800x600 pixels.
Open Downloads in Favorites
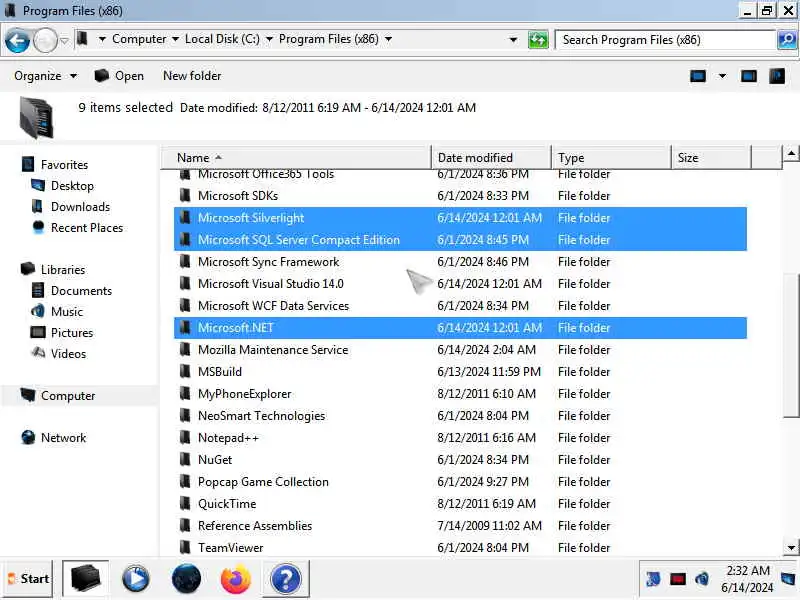point(80,207)
